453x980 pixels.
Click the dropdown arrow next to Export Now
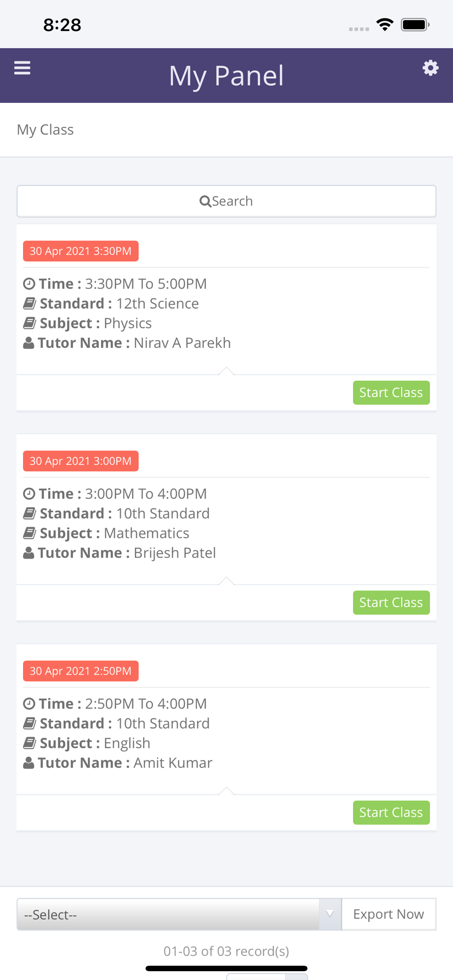(x=330, y=914)
